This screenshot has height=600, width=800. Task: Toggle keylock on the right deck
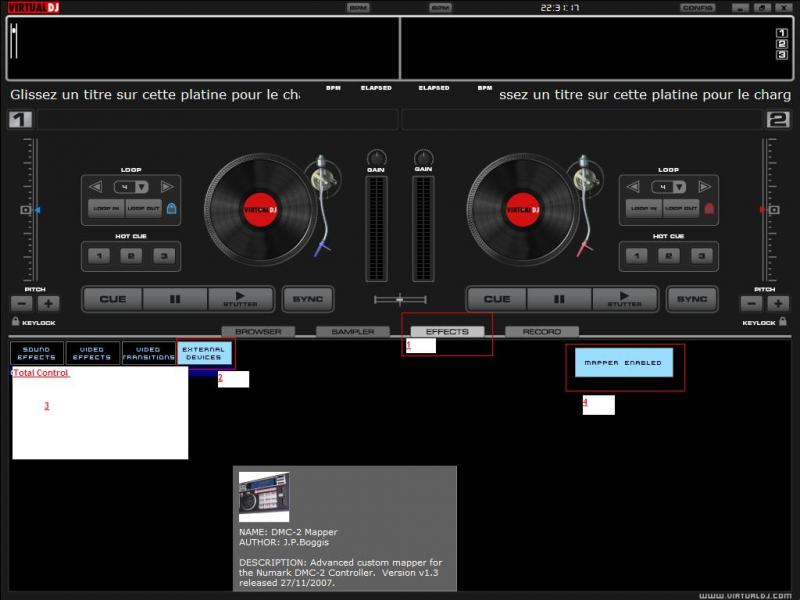pyautogui.click(x=783, y=322)
